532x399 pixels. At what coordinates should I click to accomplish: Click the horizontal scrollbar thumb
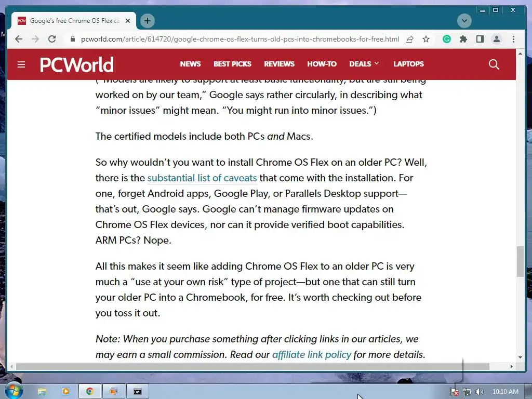point(252,366)
